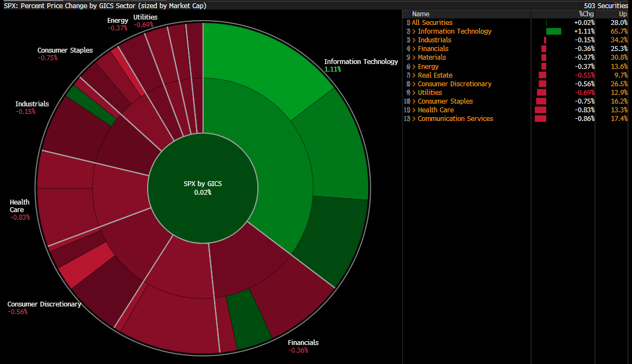Expand the Health Care row chevron
Viewport: 632px width, 364px height.
point(414,110)
